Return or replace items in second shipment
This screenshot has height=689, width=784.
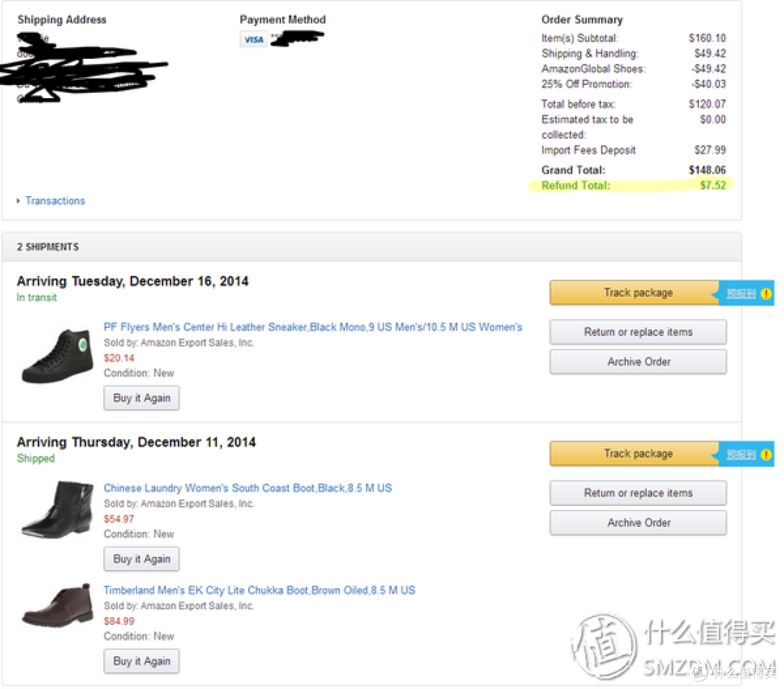638,493
